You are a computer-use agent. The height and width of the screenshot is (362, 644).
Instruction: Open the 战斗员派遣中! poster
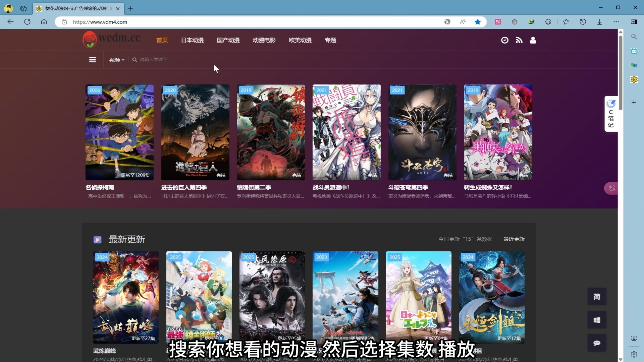pyautogui.click(x=346, y=132)
